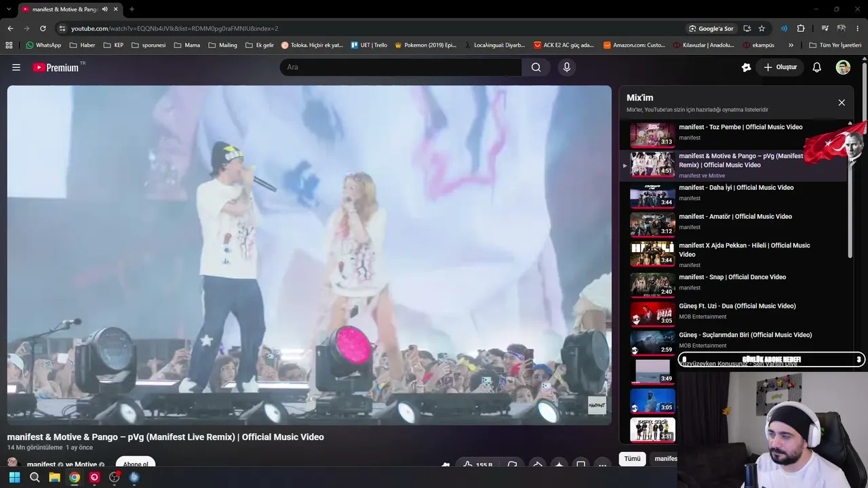Open the Windows Start menu
Image resolution: width=868 pixels, height=488 pixels.
[x=14, y=477]
